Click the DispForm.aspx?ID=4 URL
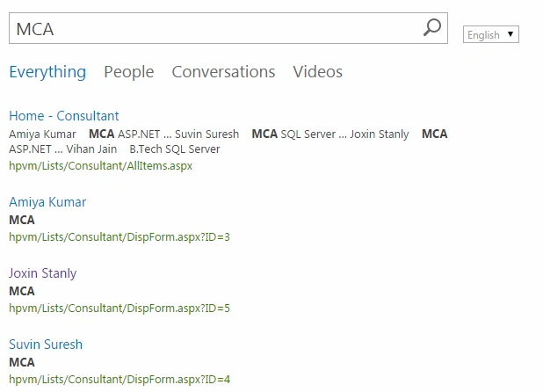 [x=119, y=380]
